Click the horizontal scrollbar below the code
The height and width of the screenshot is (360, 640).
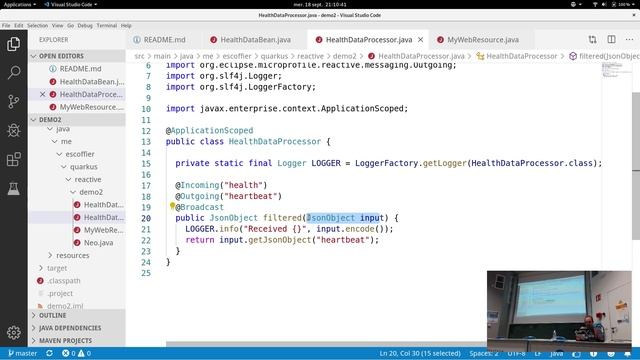coord(326,344)
